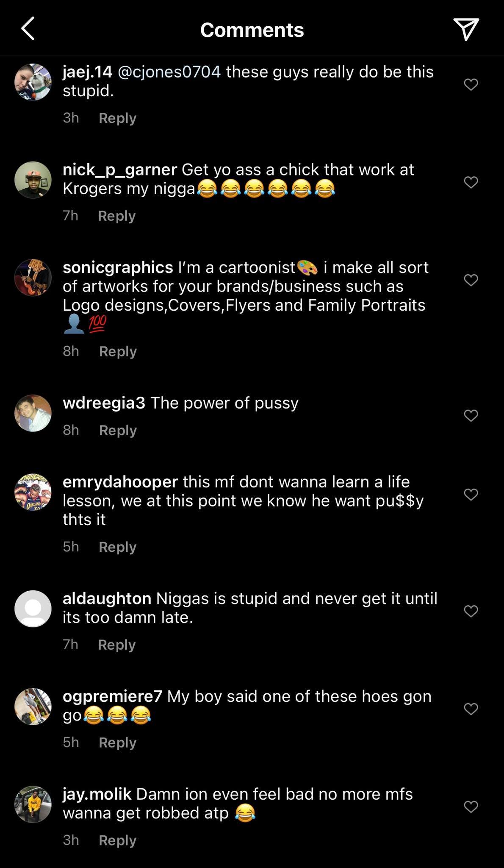Reply to ogpremiere7's comment
The width and height of the screenshot is (504, 868).
point(117,743)
